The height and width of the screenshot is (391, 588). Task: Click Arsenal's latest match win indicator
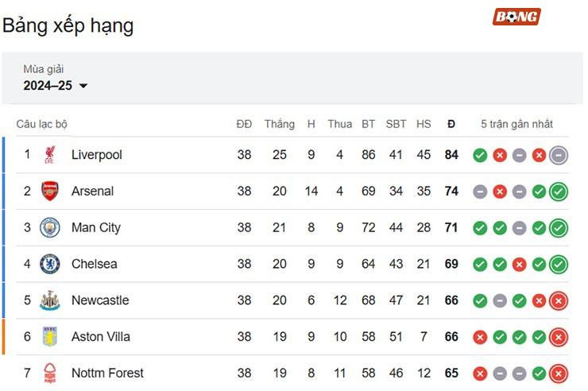pos(559,192)
